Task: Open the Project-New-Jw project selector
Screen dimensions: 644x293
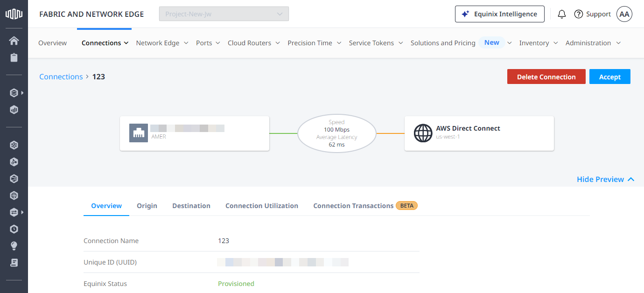Action: (x=224, y=14)
